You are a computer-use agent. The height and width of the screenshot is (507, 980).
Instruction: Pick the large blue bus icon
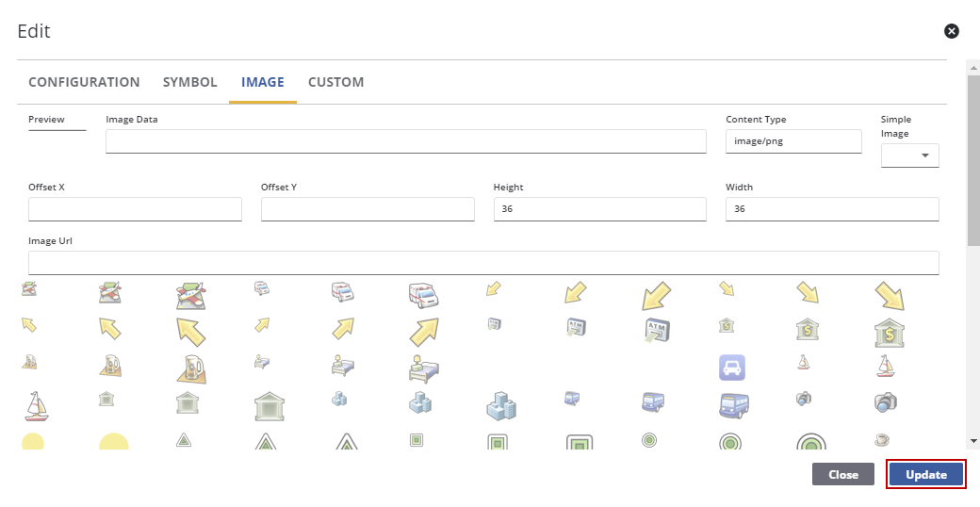(x=733, y=405)
